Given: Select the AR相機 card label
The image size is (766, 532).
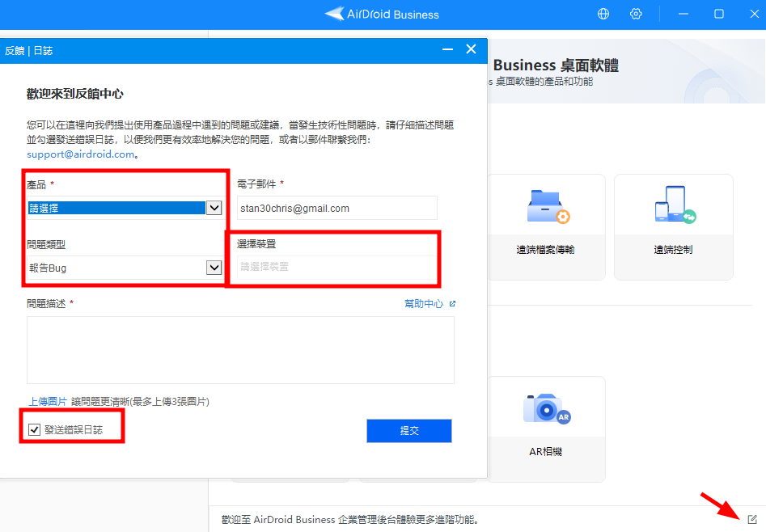Looking at the screenshot, I should pyautogui.click(x=546, y=452).
